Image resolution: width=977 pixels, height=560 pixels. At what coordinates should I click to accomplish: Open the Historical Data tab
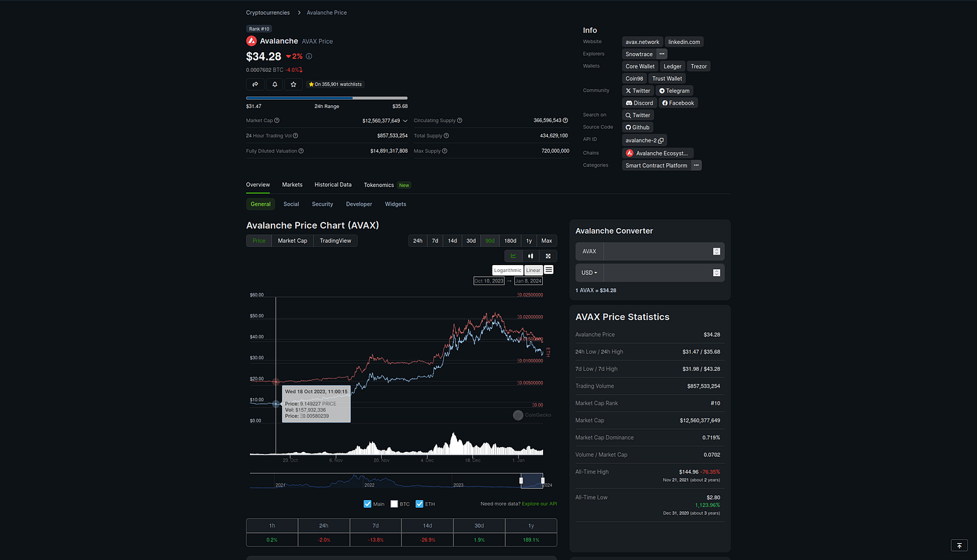point(333,185)
